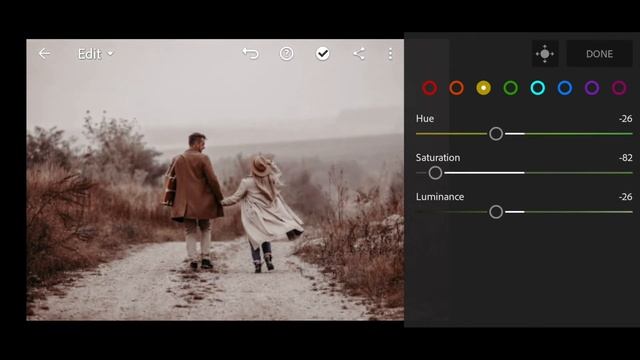Screen dimensions: 640x360
Task: Select the red color channel
Action: coord(429,88)
